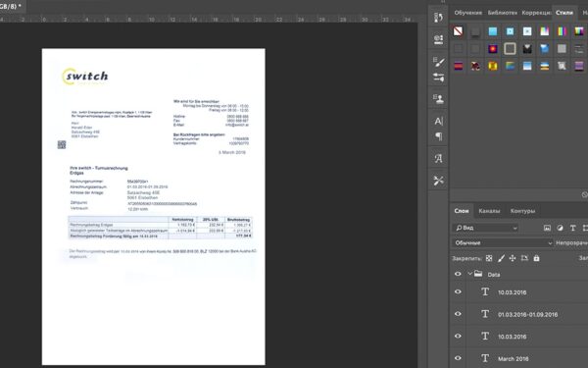Open the Character panel icon

438,121
